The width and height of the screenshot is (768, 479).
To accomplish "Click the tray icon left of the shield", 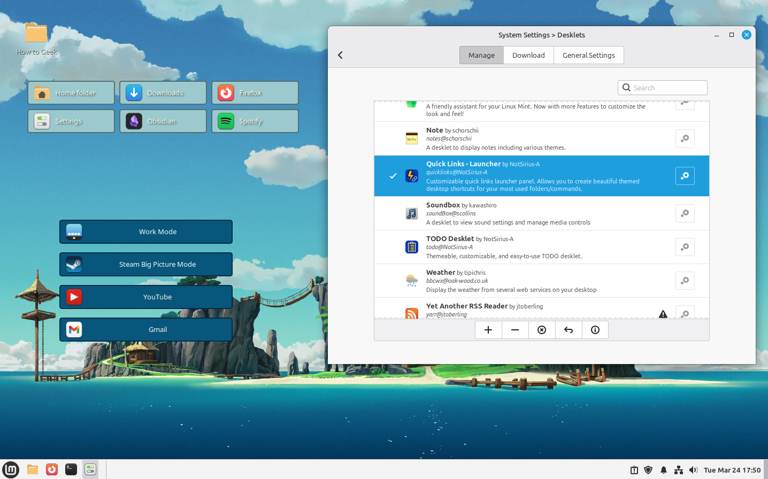I will pyautogui.click(x=634, y=470).
